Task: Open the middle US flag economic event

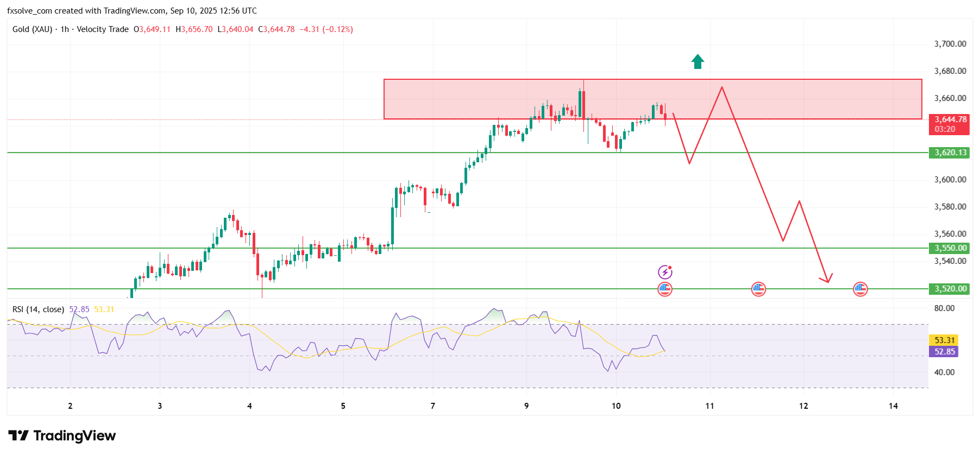Action: (758, 289)
